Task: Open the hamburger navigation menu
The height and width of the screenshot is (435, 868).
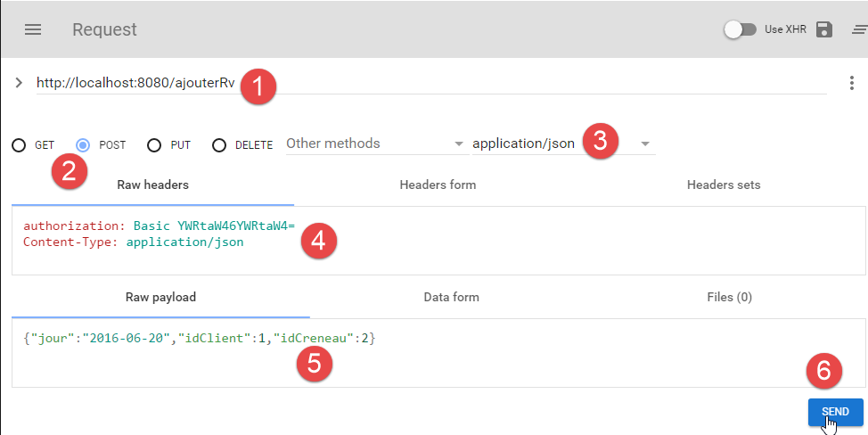Action: 33,29
